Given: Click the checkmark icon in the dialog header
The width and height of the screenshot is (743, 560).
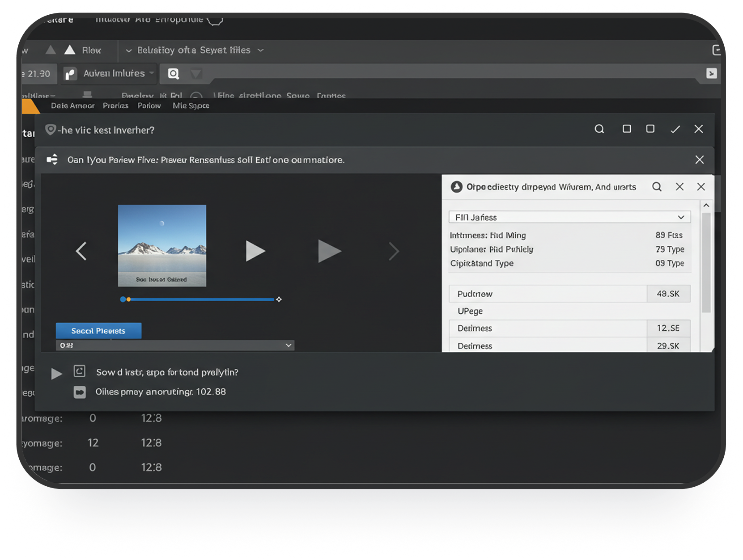Looking at the screenshot, I should click(x=675, y=129).
